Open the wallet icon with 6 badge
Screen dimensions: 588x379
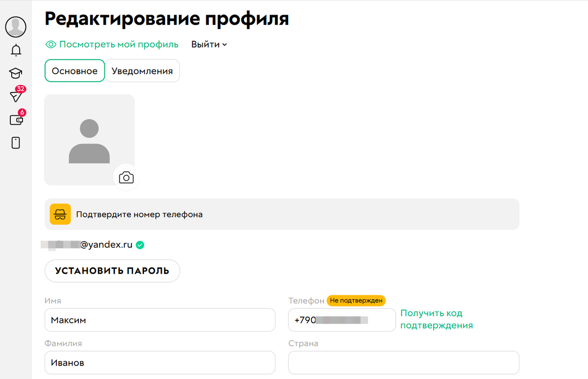tap(15, 119)
